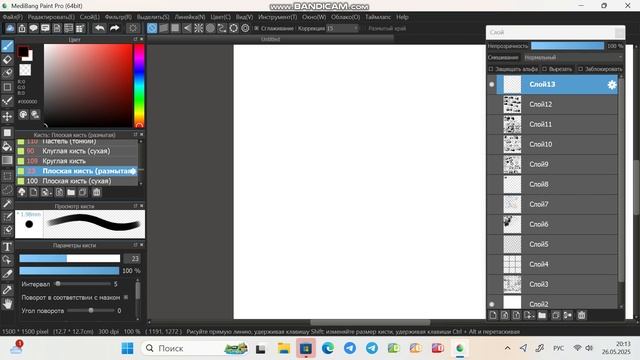Viewport: 640px width, 360px height.
Task: Select the Brush tool in left toolbar
Action: tap(7, 46)
